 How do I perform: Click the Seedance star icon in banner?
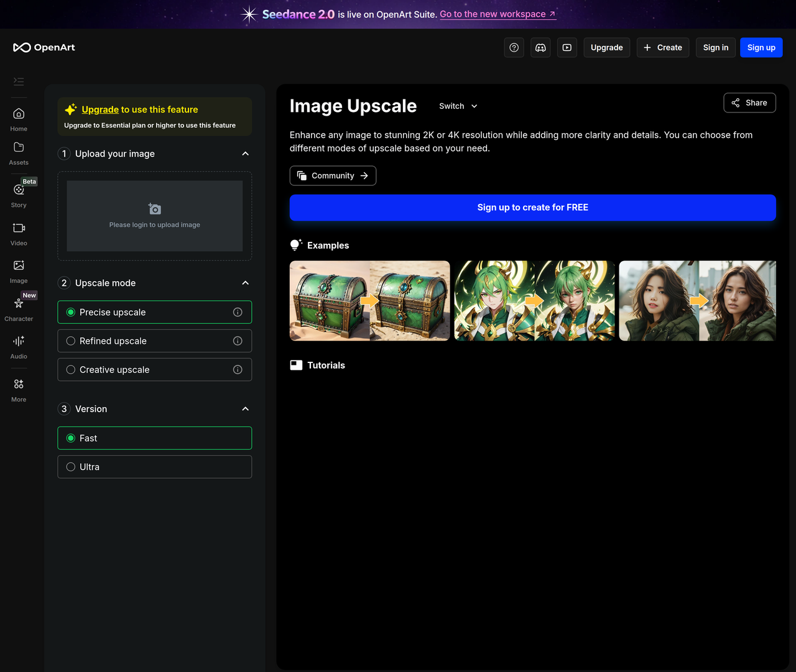pyautogui.click(x=249, y=14)
